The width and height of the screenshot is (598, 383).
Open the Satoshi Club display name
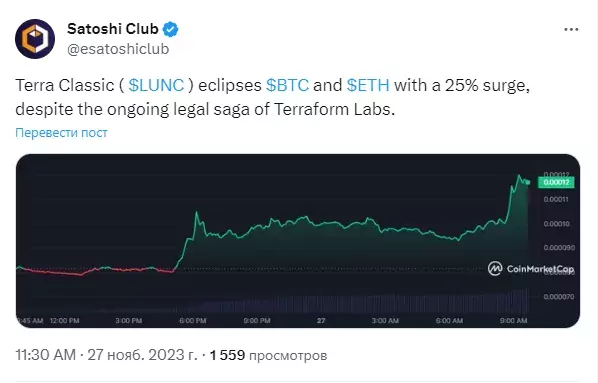click(113, 29)
